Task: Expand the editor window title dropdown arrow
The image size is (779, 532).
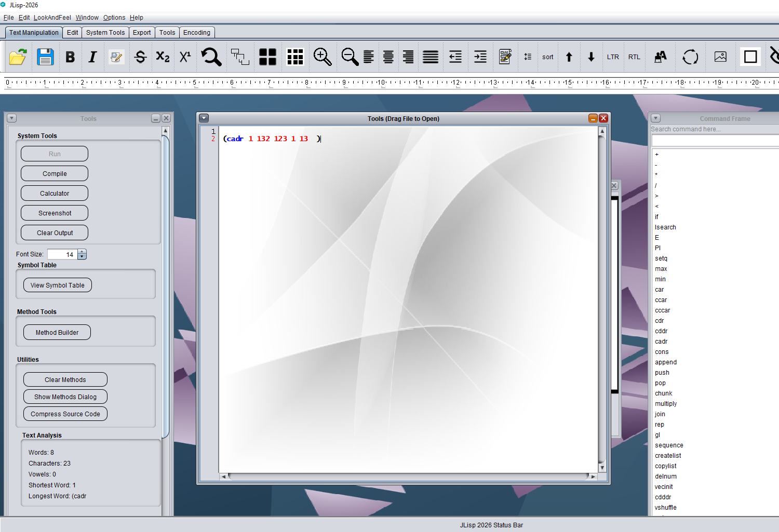Action: pyautogui.click(x=204, y=118)
